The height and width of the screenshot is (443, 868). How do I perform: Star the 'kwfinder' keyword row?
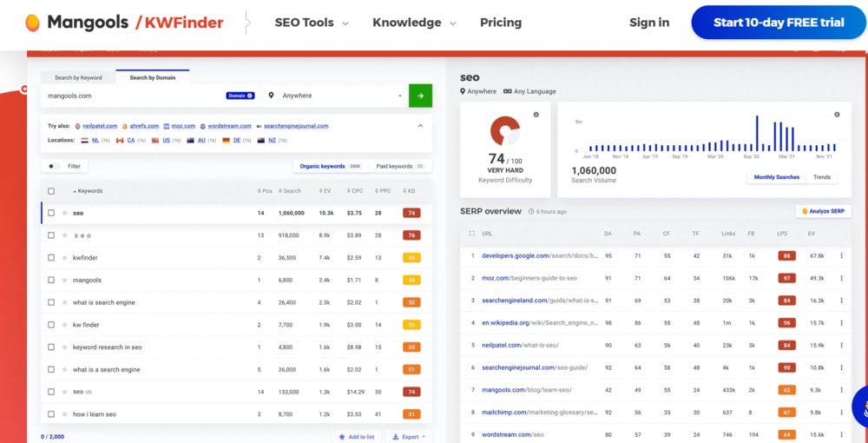pyautogui.click(x=64, y=257)
